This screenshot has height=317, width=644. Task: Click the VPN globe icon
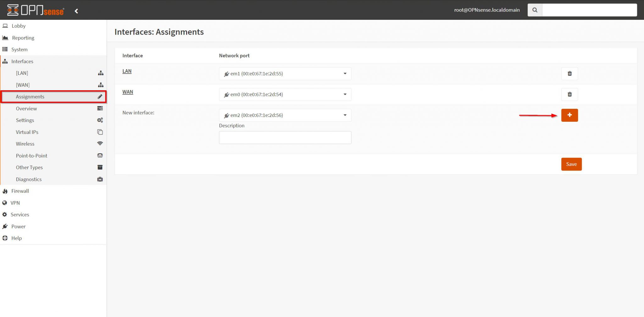click(x=4, y=203)
